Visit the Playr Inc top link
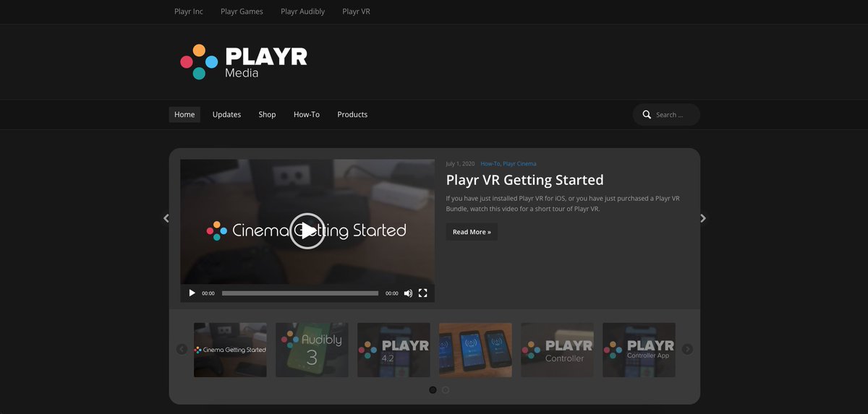 pyautogui.click(x=189, y=12)
